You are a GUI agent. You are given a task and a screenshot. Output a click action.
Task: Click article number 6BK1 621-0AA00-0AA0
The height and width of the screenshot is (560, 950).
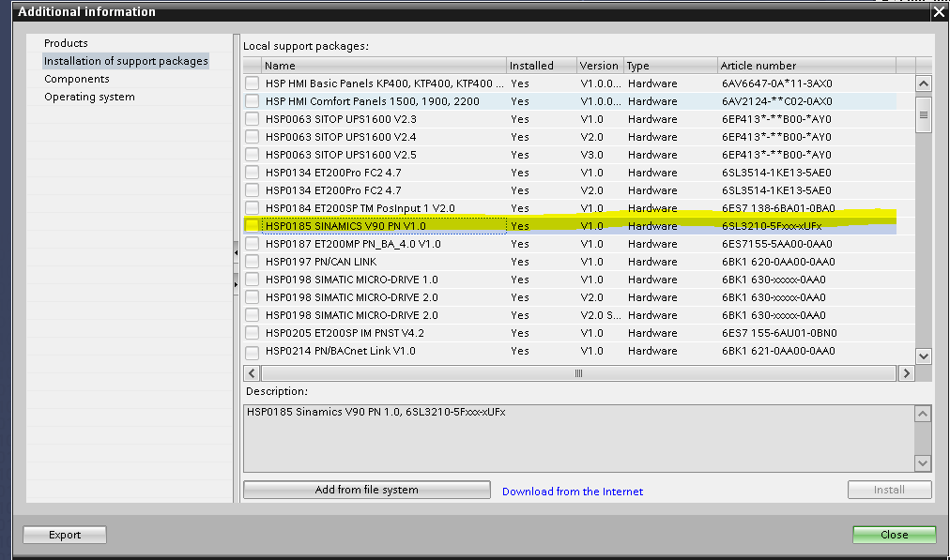[778, 351]
